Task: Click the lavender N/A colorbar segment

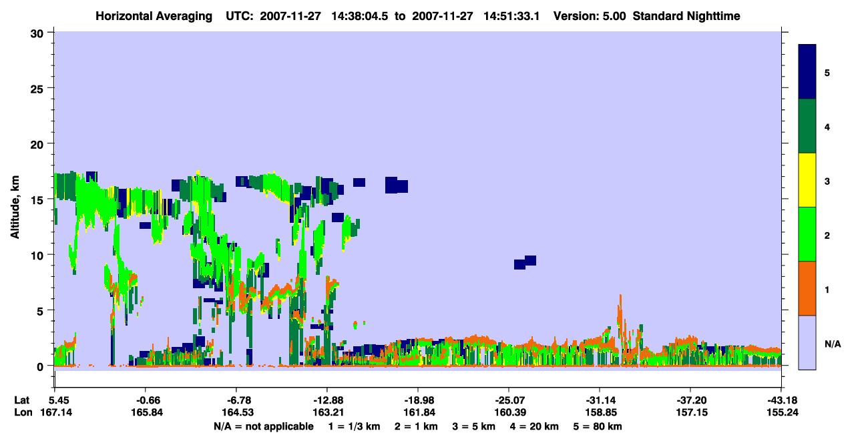Action: pyautogui.click(x=807, y=342)
